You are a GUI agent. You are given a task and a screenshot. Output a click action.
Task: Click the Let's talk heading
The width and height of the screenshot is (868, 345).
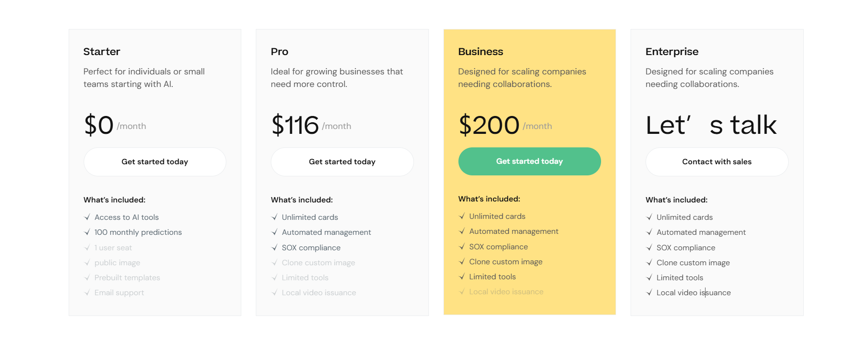711,125
